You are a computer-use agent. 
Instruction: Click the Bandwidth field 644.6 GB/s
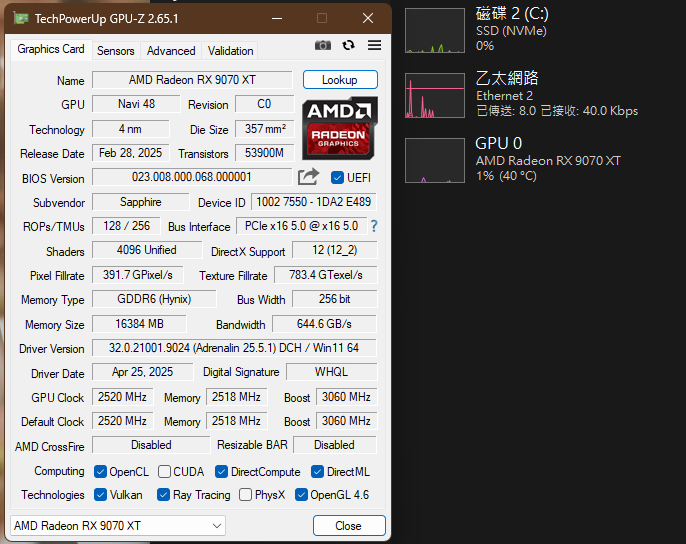click(x=324, y=324)
